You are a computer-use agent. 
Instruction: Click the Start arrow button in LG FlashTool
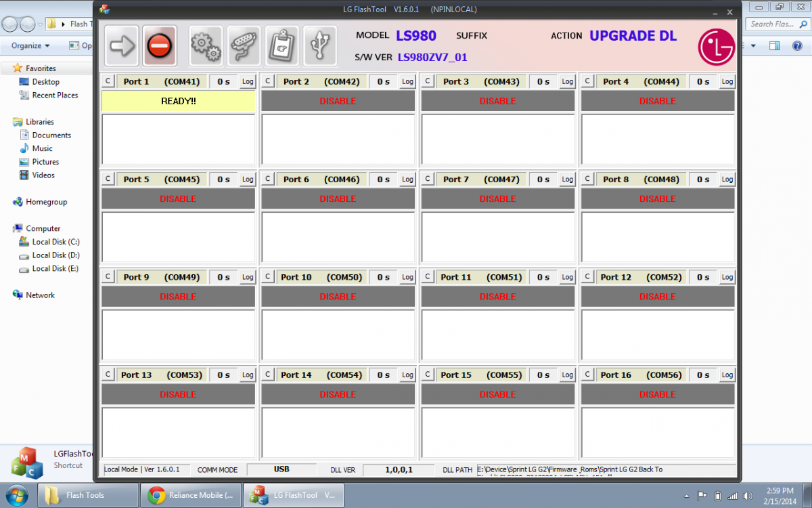point(122,45)
